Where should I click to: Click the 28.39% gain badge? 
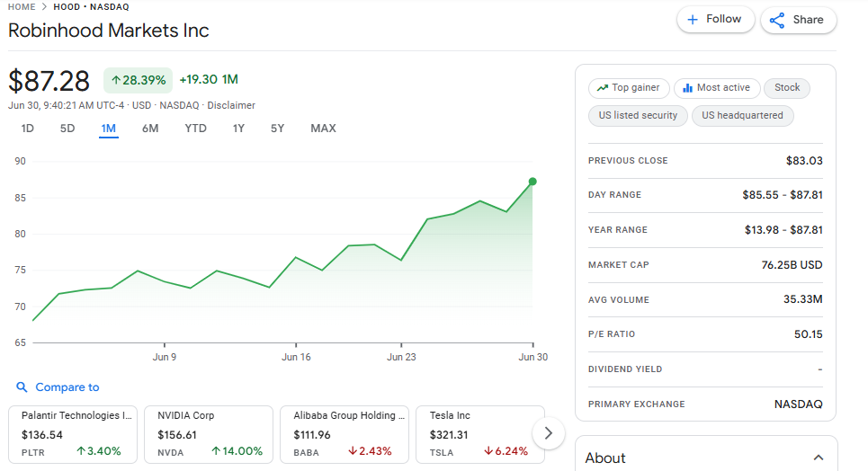pyautogui.click(x=138, y=80)
